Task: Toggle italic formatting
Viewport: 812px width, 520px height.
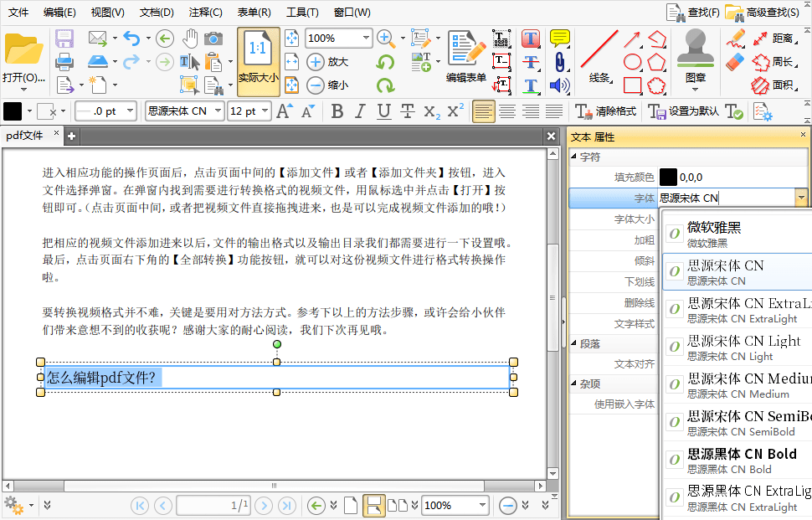Action: pyautogui.click(x=362, y=111)
